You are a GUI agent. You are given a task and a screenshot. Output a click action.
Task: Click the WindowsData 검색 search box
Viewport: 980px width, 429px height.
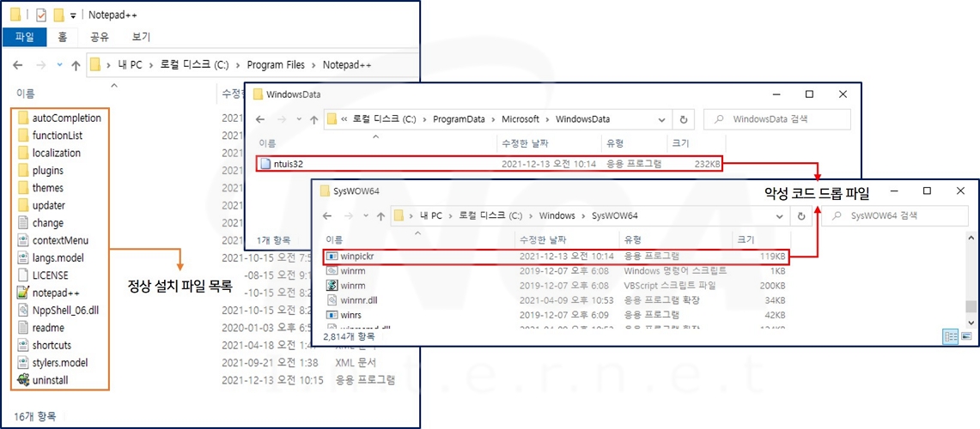pos(777,119)
